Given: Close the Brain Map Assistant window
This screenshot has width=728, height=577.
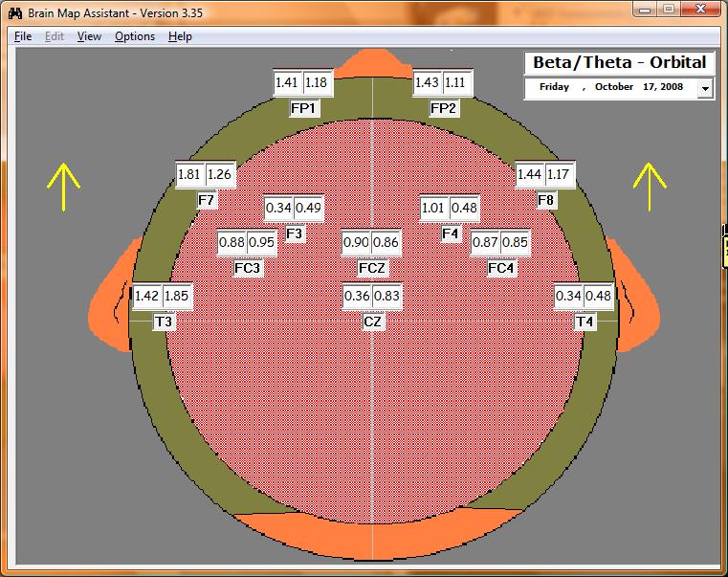Looking at the screenshot, I should click(700, 10).
